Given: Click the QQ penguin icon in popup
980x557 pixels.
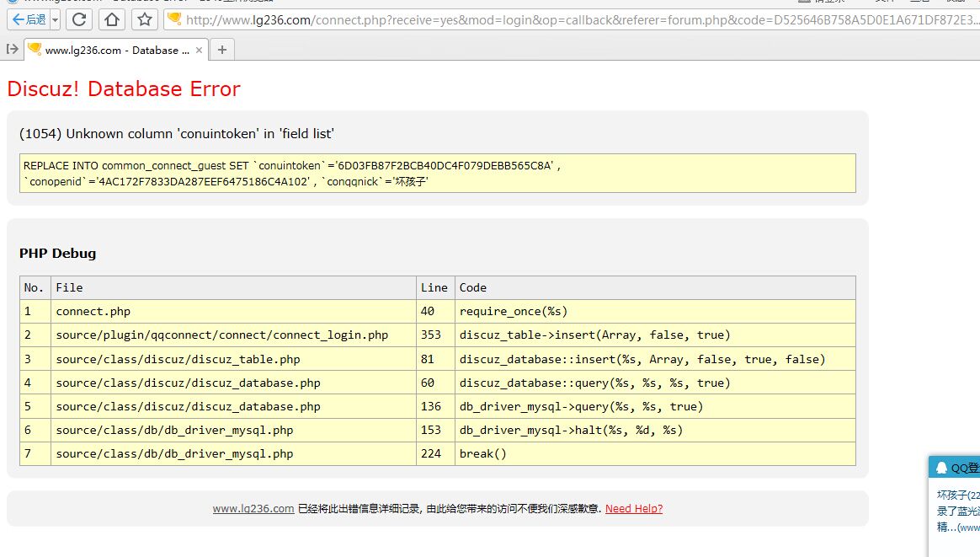Looking at the screenshot, I should pyautogui.click(x=941, y=468).
